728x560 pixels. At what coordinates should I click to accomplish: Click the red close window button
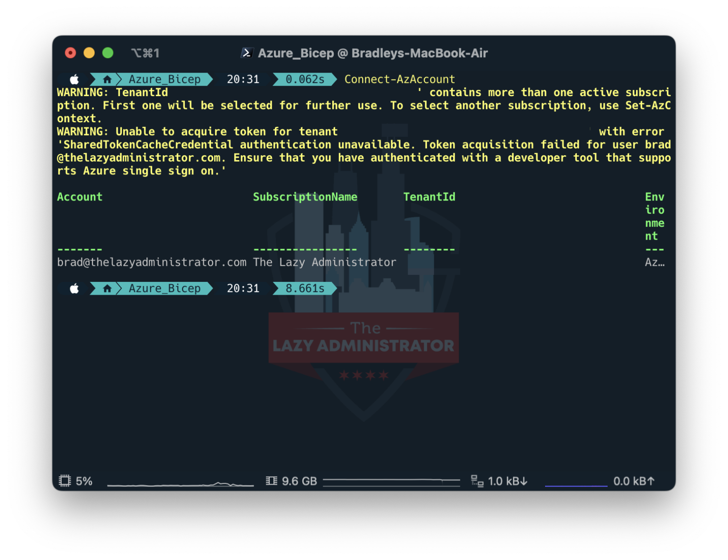pos(70,53)
